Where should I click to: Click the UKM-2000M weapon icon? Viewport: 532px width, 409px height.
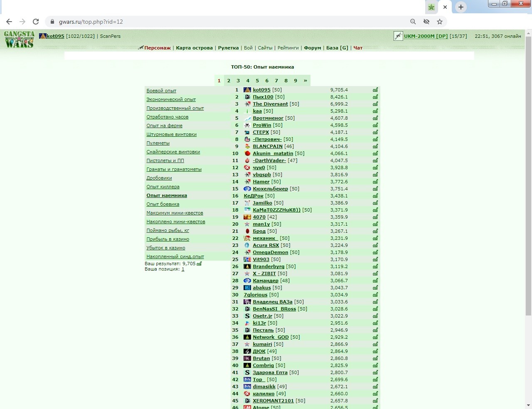(398, 36)
